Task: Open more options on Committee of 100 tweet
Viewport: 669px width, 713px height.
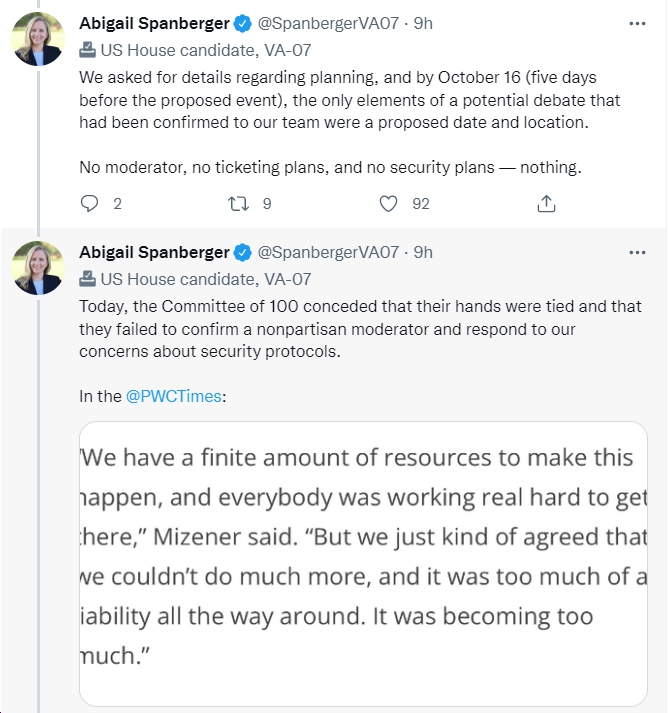Action: pyautogui.click(x=637, y=252)
